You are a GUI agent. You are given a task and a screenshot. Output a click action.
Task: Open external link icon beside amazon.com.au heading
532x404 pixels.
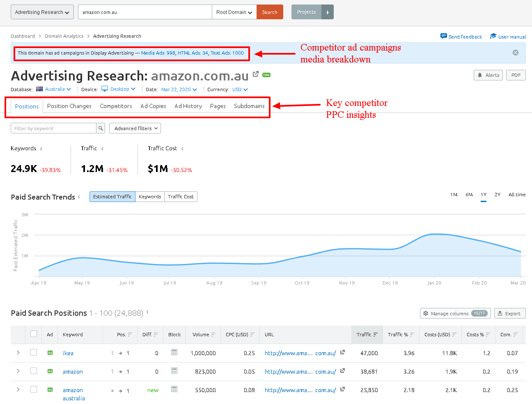click(256, 74)
